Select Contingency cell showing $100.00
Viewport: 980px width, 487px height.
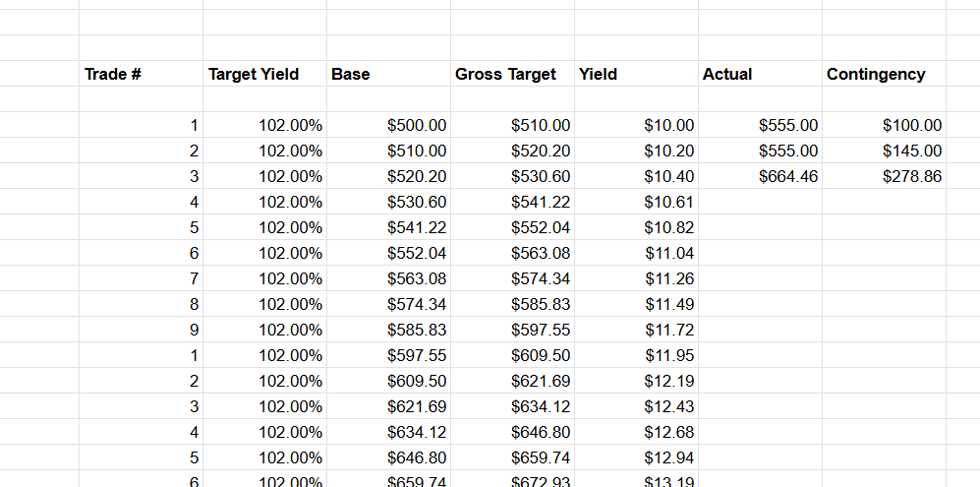tap(884, 125)
